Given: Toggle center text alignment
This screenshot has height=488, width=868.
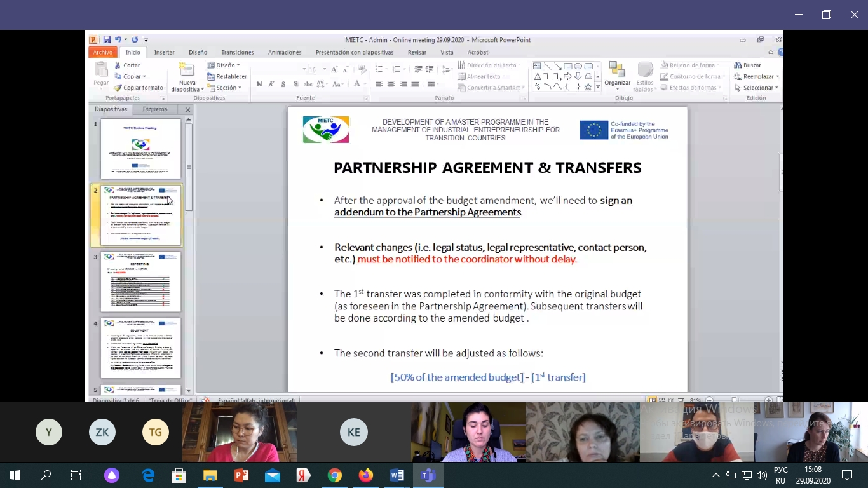Looking at the screenshot, I should pyautogui.click(x=391, y=84).
